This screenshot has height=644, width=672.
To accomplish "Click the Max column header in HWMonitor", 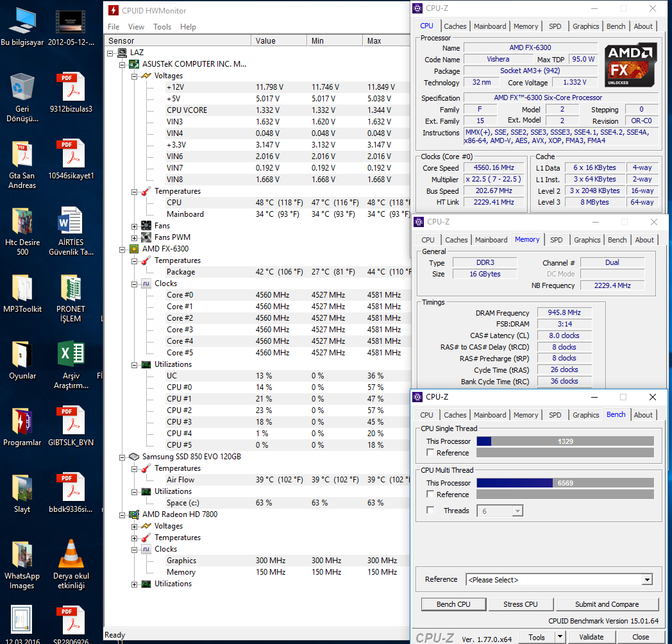I will [386, 41].
